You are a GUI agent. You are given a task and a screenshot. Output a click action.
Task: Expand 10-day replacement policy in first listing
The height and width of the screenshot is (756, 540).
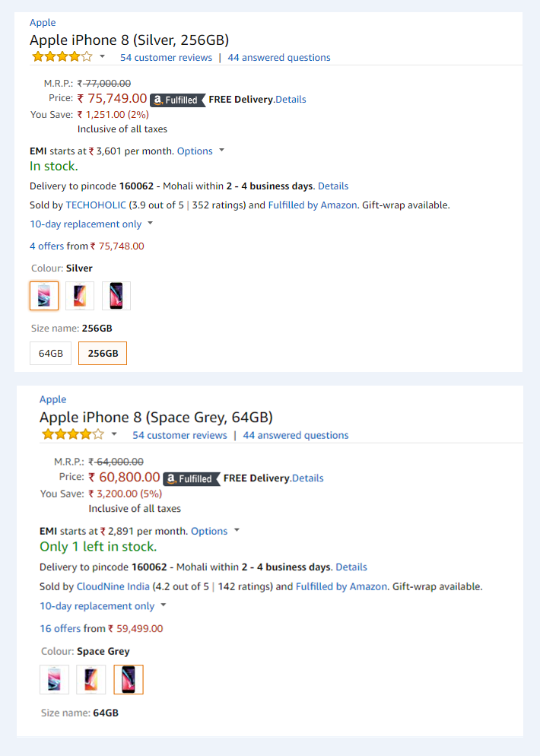(x=91, y=224)
